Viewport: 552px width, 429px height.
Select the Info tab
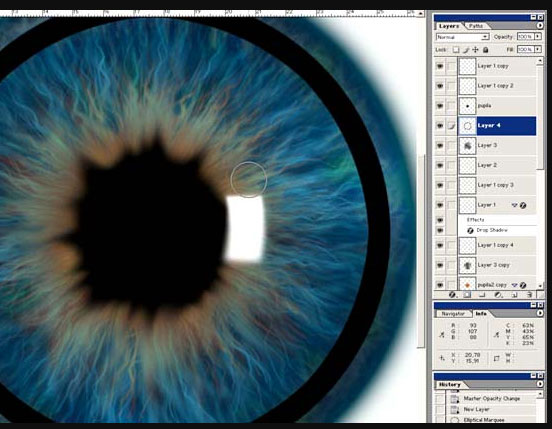481,314
